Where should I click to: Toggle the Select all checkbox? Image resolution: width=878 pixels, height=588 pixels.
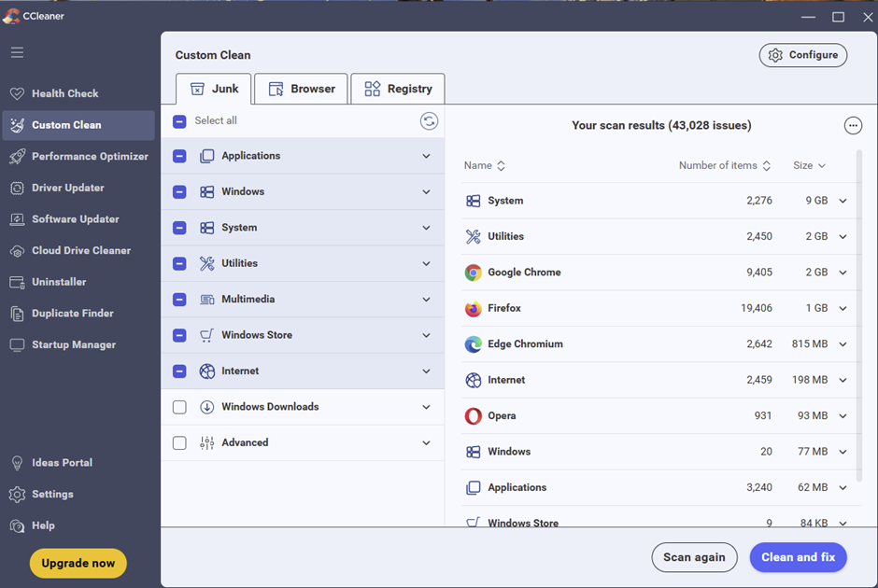pos(179,121)
